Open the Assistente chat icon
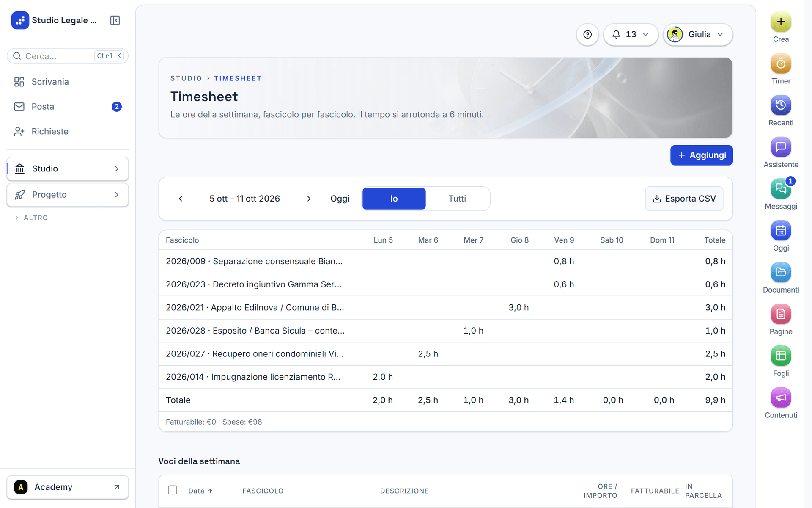812x508 pixels. pos(781,147)
